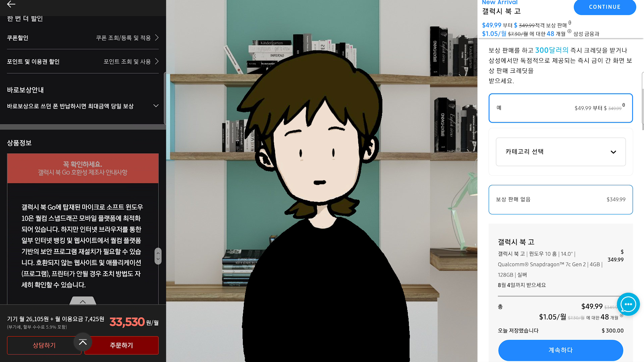
Task: Click the red 꼭 확인하세요 notice banner
Action: [83, 168]
